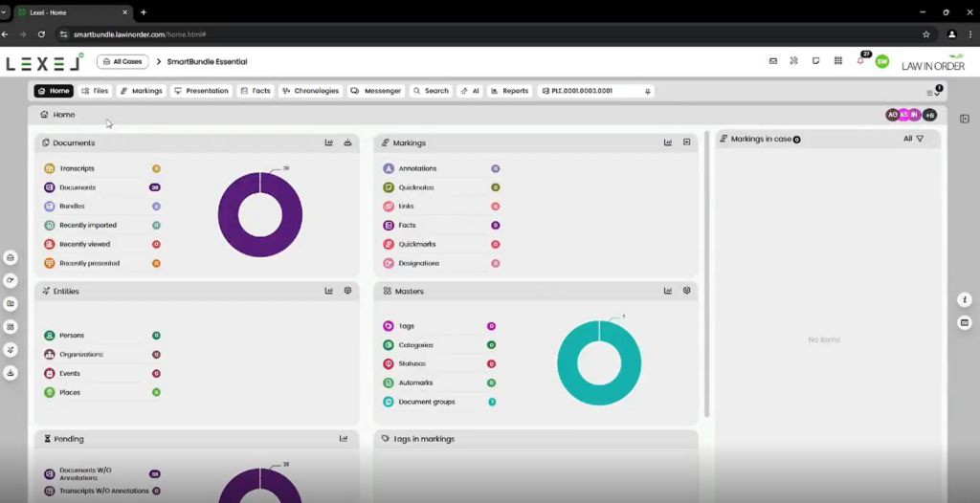The width and height of the screenshot is (980, 503).
Task: Open the Presentation tab
Action: coord(201,91)
